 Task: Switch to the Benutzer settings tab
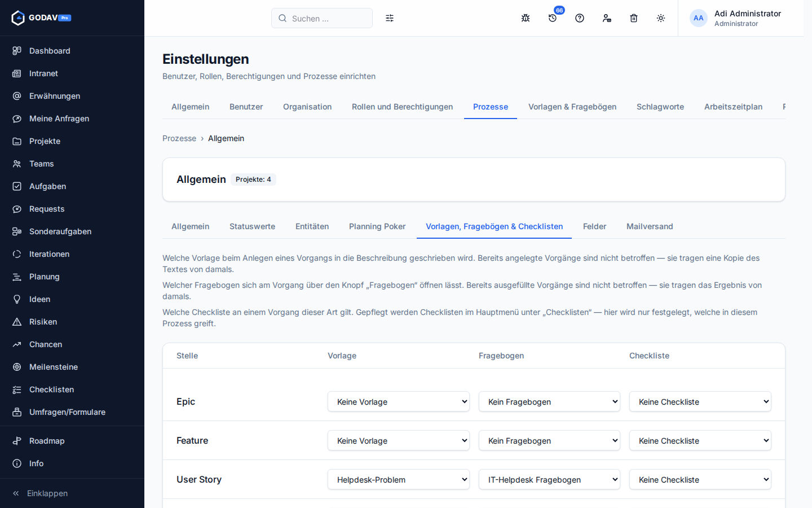click(246, 107)
